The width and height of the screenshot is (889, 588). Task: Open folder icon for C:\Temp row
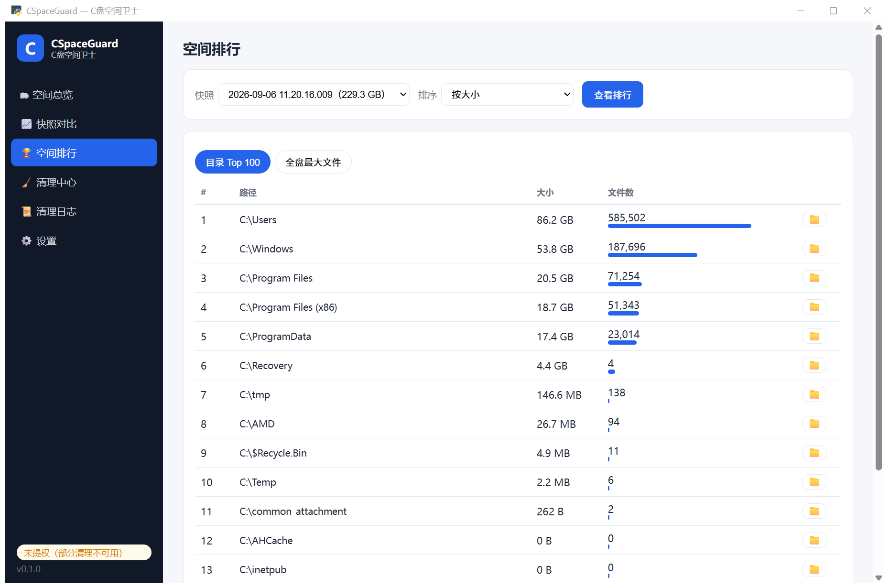[x=814, y=482]
